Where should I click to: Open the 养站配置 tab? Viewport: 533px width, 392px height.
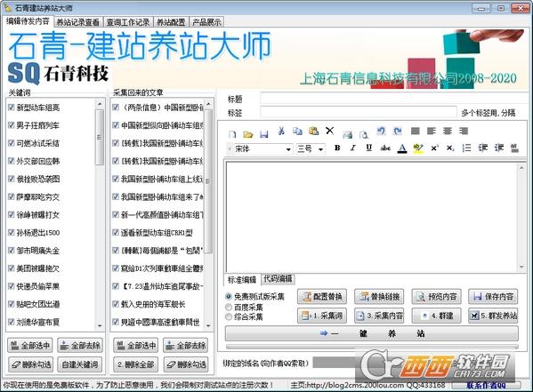pyautogui.click(x=171, y=22)
